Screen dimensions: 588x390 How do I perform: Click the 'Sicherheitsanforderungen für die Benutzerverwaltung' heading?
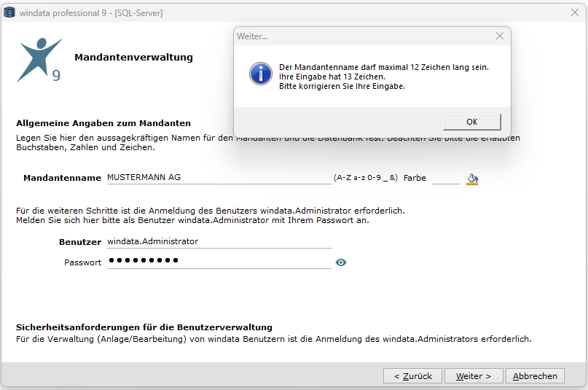(x=144, y=327)
